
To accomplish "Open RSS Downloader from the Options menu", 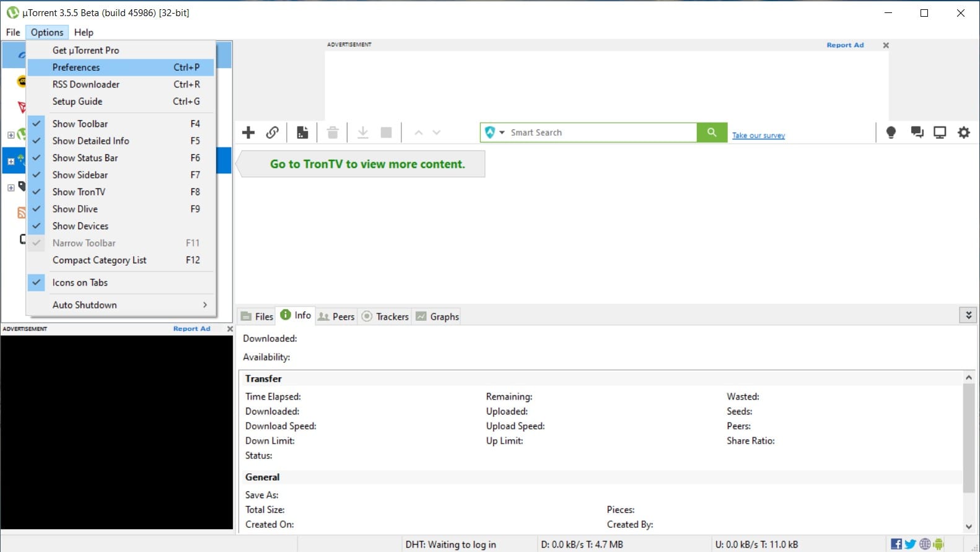I will coord(121,84).
